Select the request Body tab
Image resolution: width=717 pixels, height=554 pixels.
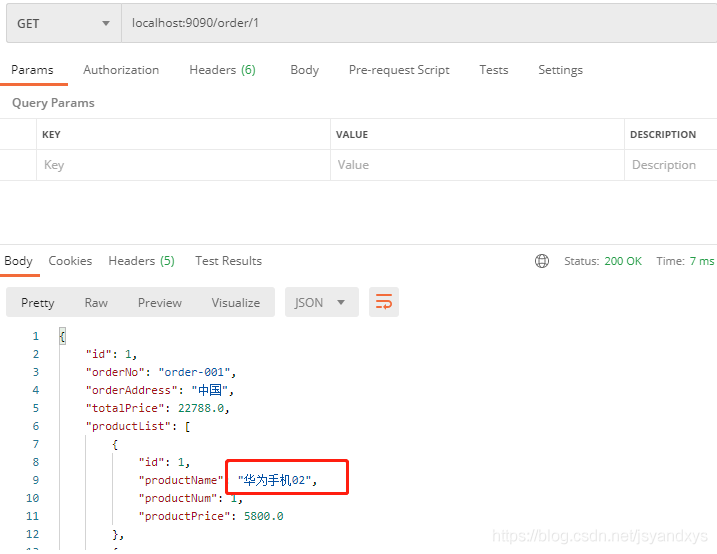305,70
